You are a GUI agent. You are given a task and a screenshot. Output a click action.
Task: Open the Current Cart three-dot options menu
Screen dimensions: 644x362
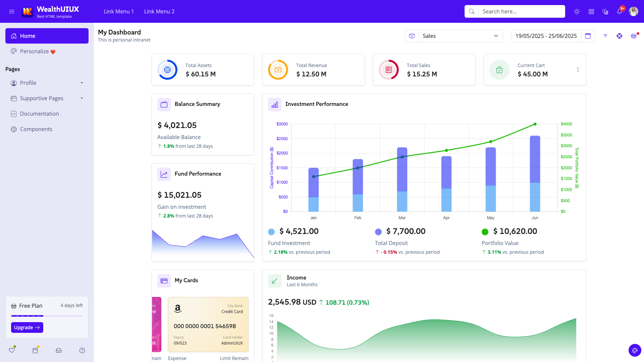tap(578, 70)
